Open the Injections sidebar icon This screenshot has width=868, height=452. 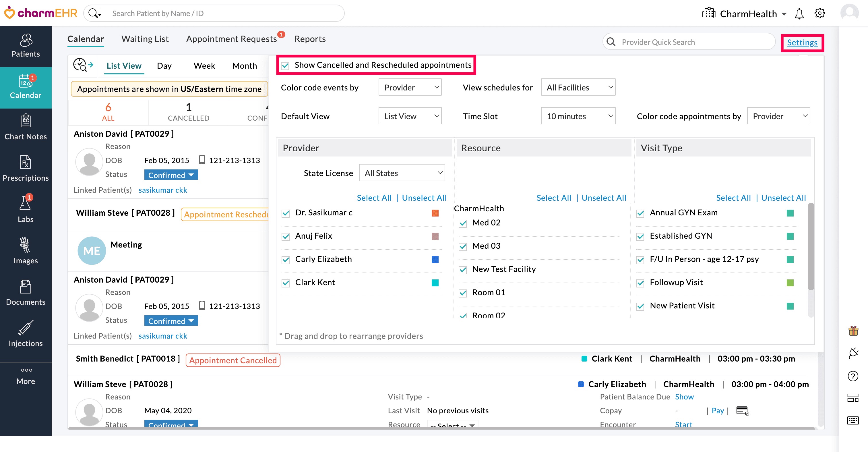[26, 334]
